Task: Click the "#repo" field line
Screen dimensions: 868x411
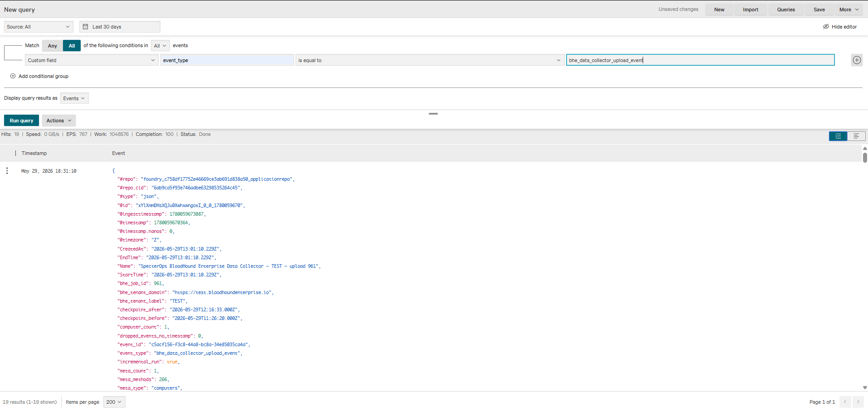Action: [x=206, y=179]
